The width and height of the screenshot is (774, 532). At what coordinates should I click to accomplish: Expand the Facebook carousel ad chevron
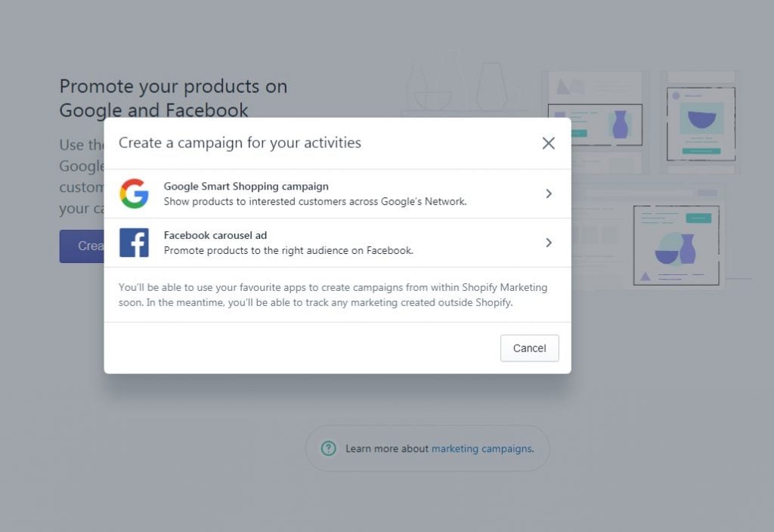point(549,243)
